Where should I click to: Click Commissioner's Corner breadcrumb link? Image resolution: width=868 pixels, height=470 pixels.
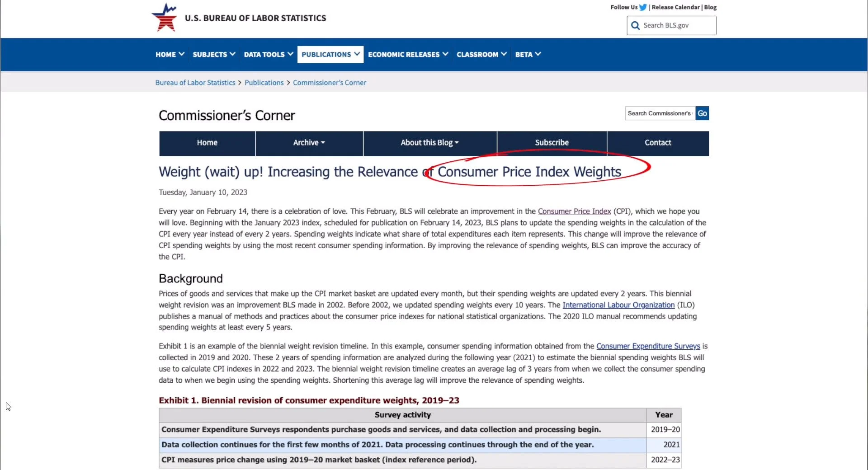click(330, 83)
